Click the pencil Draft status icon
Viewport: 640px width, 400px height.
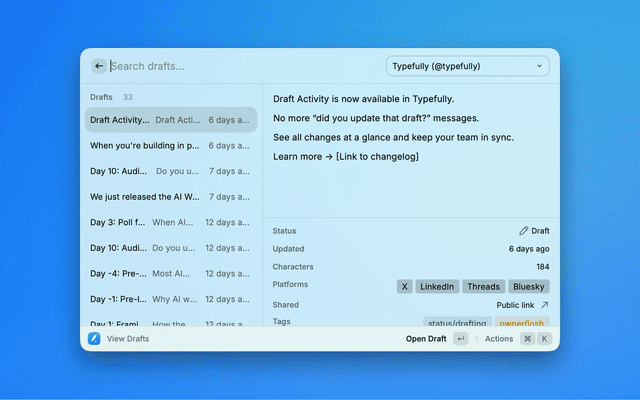pyautogui.click(x=524, y=231)
